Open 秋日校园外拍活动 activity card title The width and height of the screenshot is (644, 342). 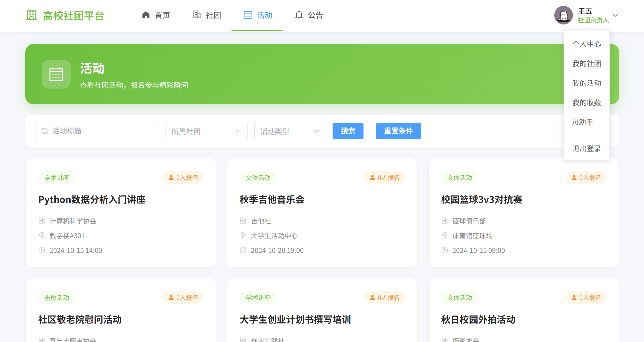point(478,320)
